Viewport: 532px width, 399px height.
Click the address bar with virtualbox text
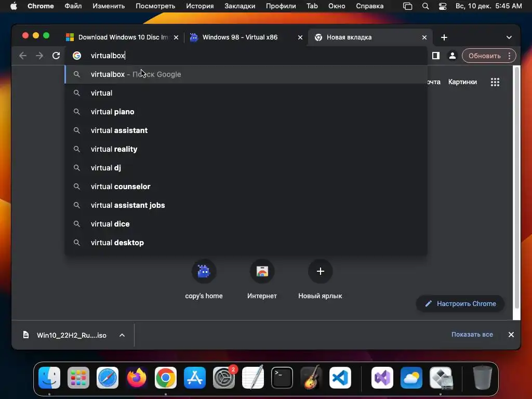coord(246,56)
